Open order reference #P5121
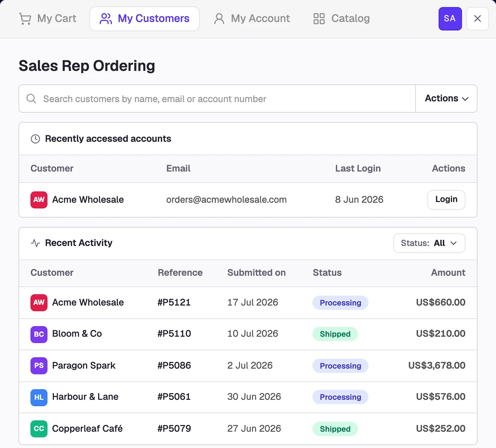The image size is (496, 448). click(x=174, y=302)
